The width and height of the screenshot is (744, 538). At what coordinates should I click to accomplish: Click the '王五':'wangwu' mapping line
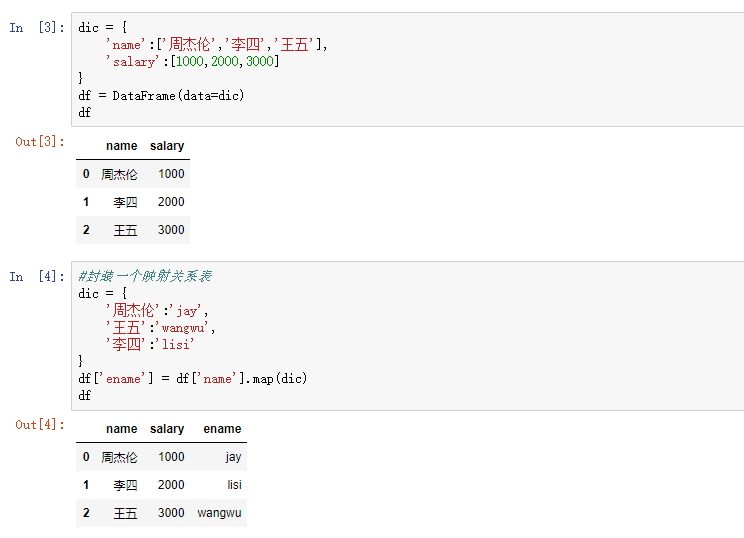[160, 327]
